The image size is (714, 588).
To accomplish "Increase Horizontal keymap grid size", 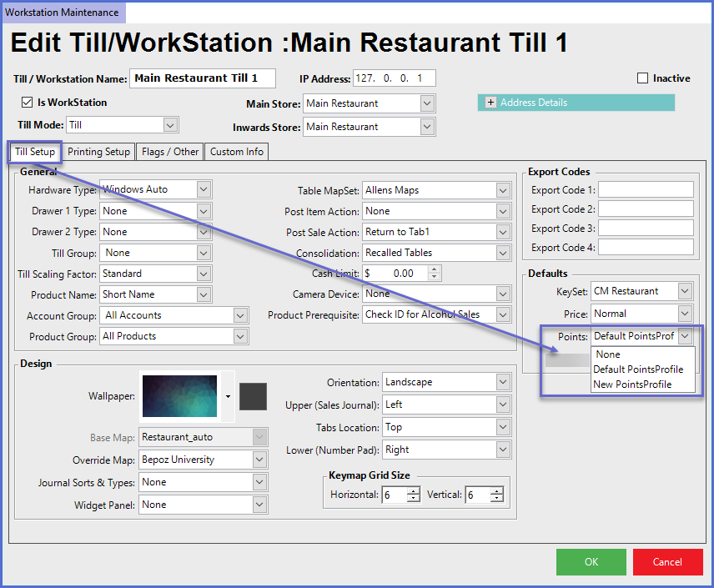I will (413, 491).
